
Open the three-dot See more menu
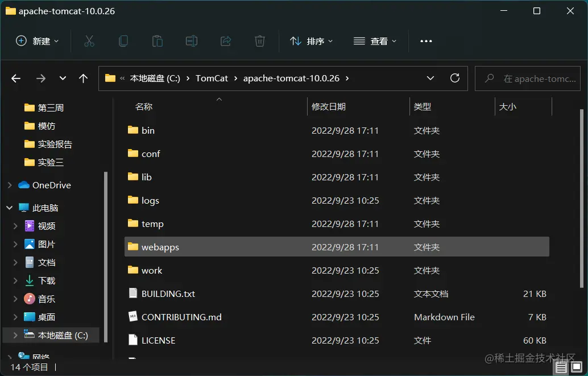426,41
